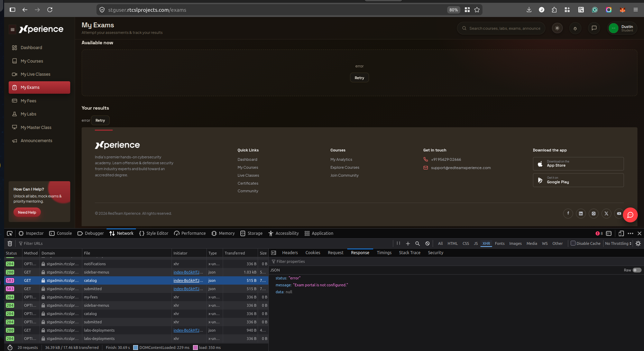Click Retry under Your results

pyautogui.click(x=100, y=120)
